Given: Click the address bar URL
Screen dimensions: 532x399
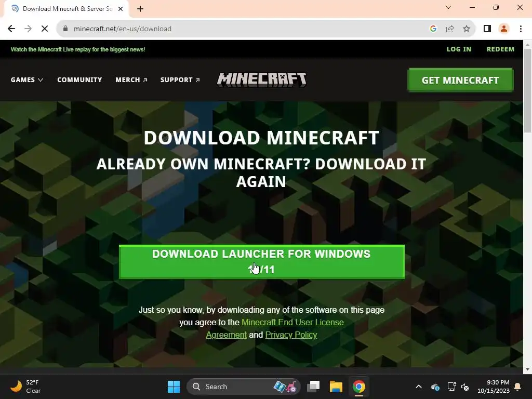Looking at the screenshot, I should [x=123, y=29].
